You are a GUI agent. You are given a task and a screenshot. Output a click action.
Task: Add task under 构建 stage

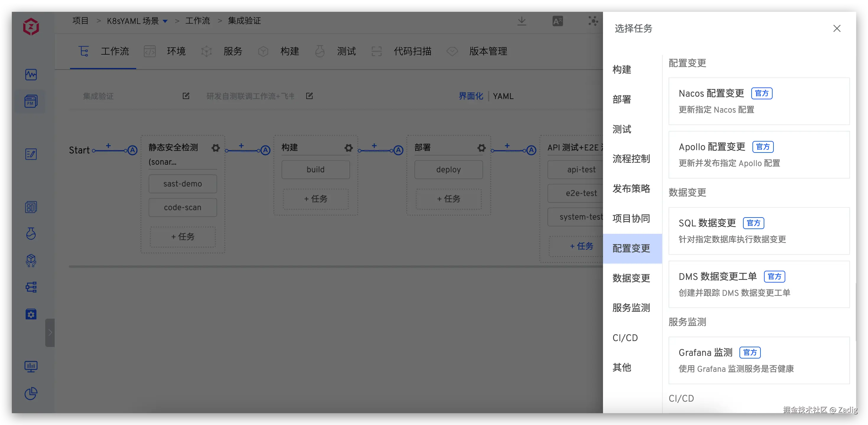point(316,199)
